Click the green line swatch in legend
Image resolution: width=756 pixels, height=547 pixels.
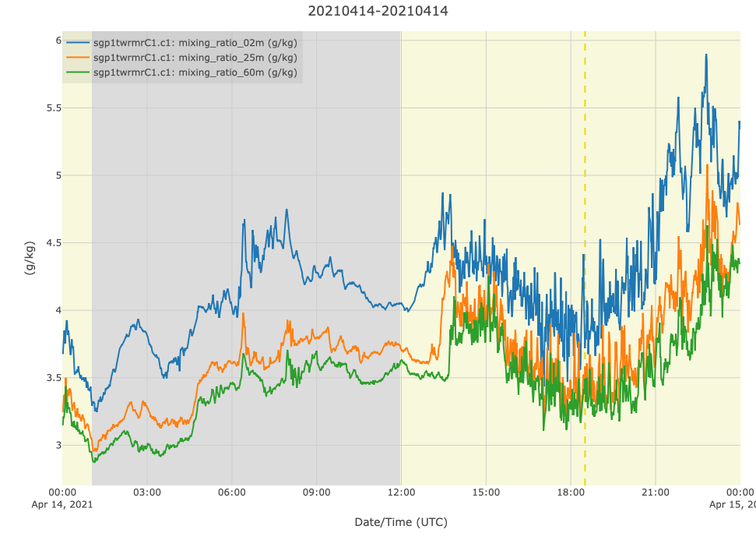click(x=78, y=72)
